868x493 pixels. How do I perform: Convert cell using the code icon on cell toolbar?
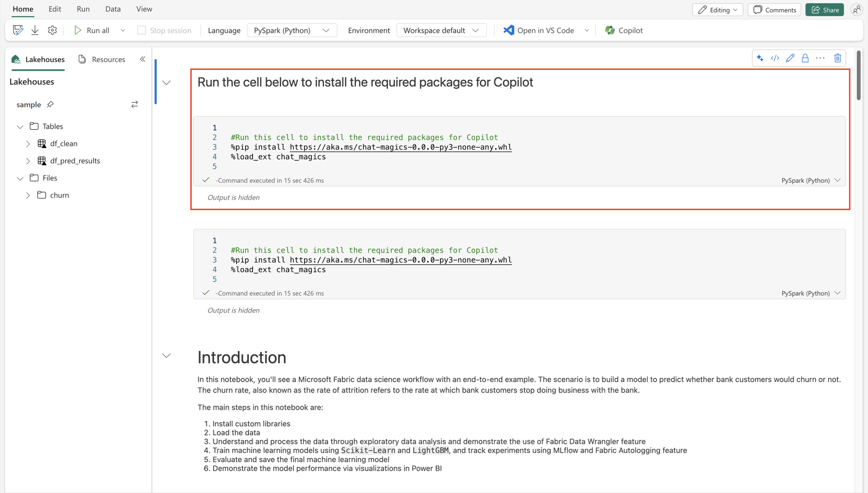775,58
